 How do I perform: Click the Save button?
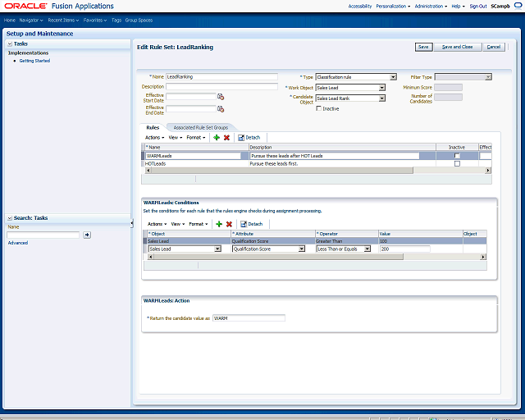[x=423, y=47]
